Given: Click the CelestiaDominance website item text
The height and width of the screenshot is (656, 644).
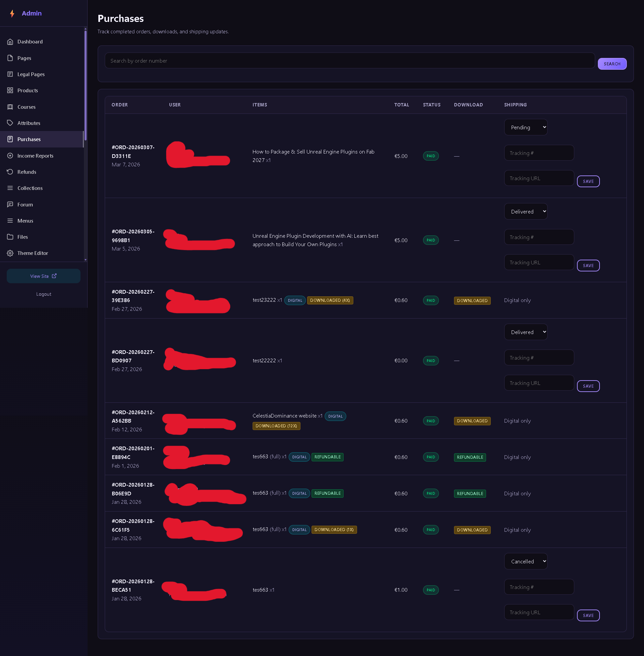Looking at the screenshot, I should click(x=285, y=416).
